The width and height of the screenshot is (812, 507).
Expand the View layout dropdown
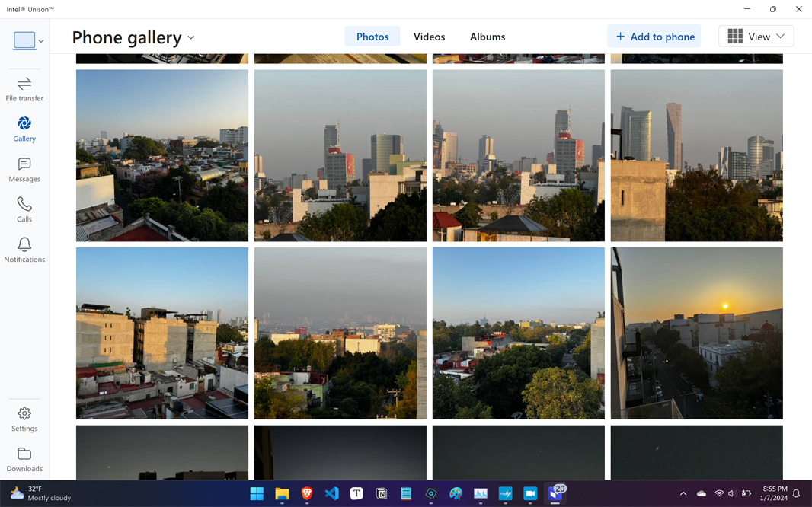click(x=756, y=37)
